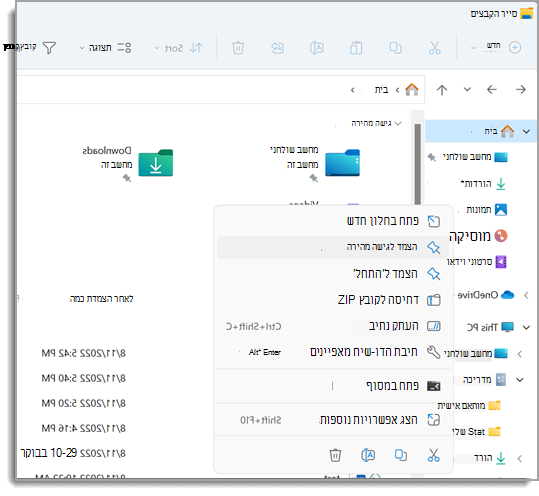Image resolution: width=539 pixels, height=496 pixels.
Task: Click the text 'לאחר הצמדת כמה'
Action: click(101, 299)
